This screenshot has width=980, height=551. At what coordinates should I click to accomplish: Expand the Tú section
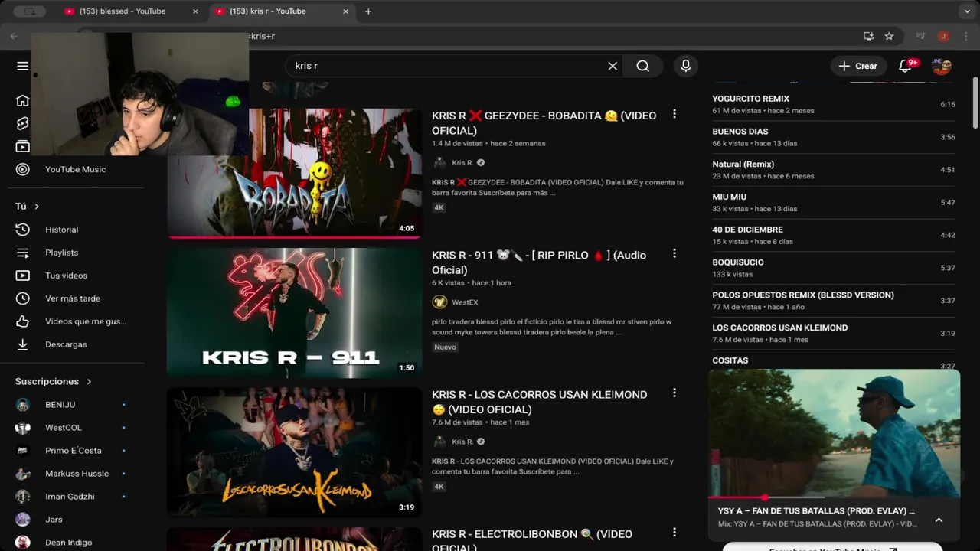click(x=27, y=207)
